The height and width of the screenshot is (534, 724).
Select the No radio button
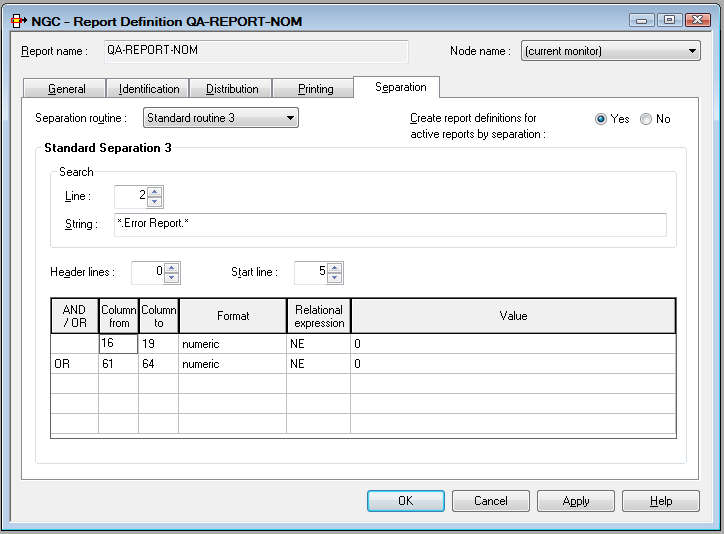[x=646, y=119]
